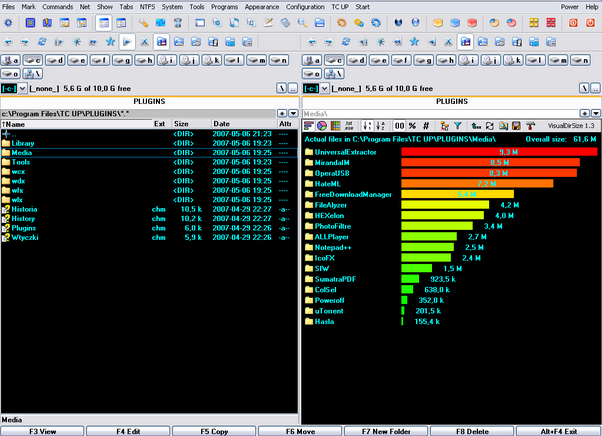Image resolution: width=602 pixels, height=436 pixels.
Task: Click F8 Delete button
Action: coord(472,431)
